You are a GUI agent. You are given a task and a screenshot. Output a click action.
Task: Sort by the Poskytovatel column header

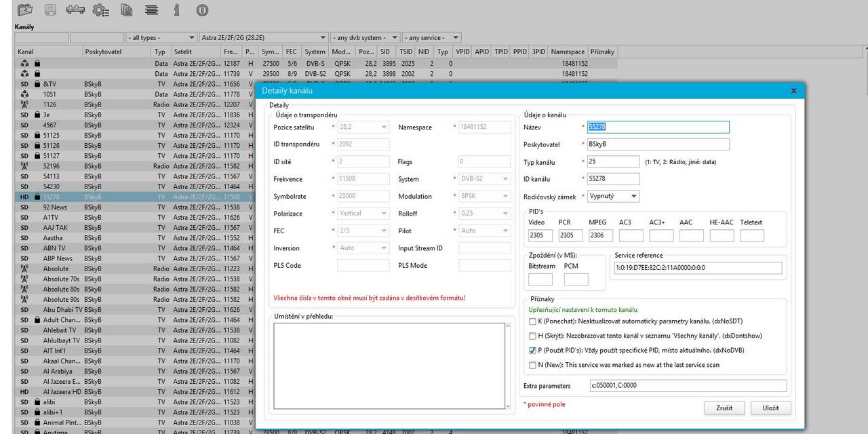pos(117,52)
